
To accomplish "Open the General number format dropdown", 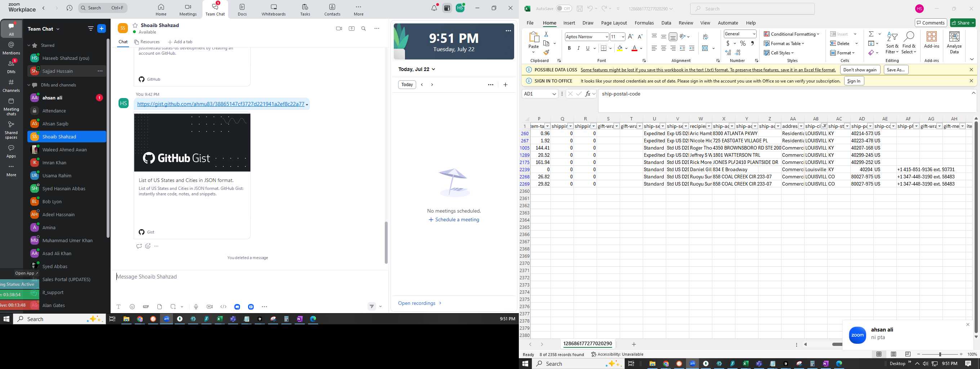I will click(x=754, y=34).
